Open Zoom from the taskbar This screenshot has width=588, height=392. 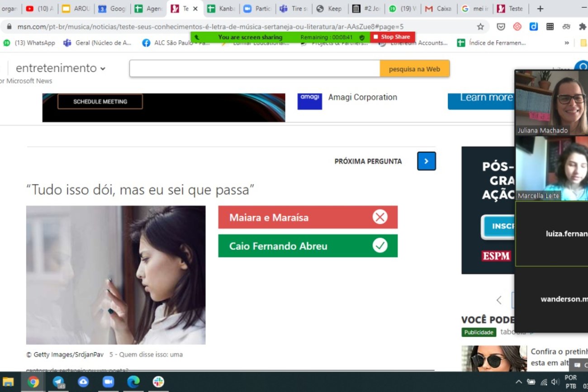click(108, 382)
